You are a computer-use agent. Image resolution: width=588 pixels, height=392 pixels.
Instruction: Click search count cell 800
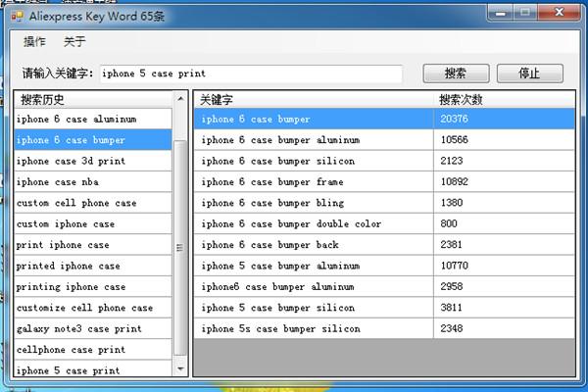tap(505, 224)
